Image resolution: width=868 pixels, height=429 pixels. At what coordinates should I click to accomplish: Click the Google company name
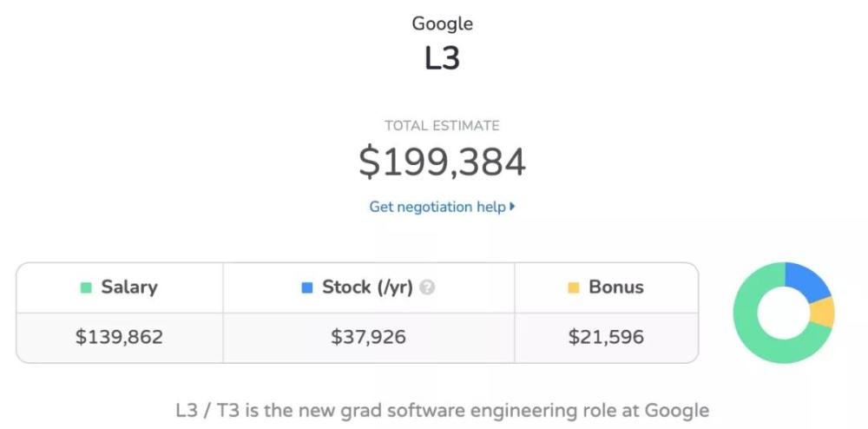443,23
